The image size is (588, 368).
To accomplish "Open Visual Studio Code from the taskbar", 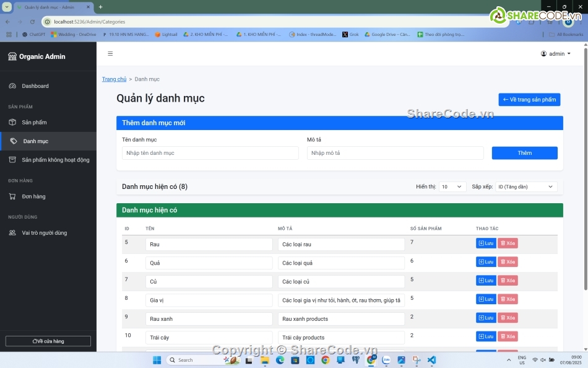I will [x=431, y=360].
